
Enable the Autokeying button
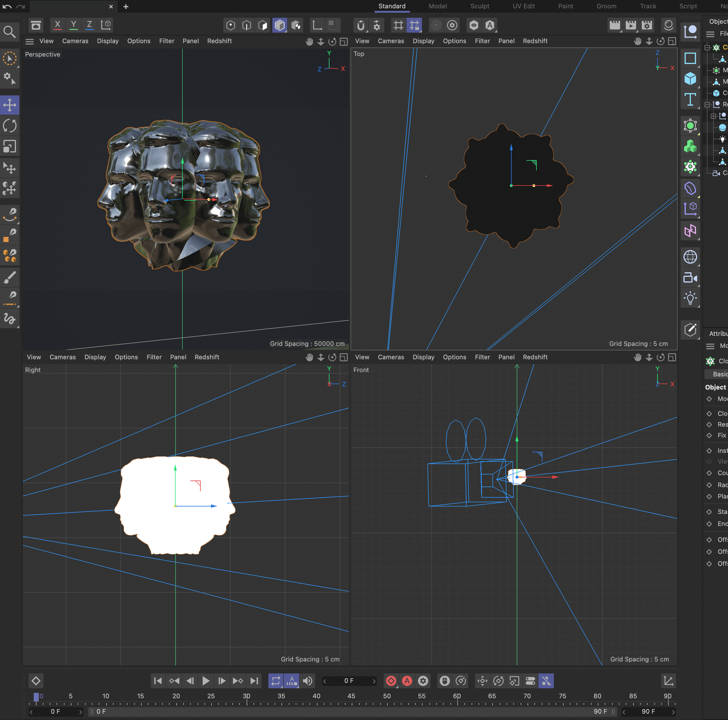[407, 681]
